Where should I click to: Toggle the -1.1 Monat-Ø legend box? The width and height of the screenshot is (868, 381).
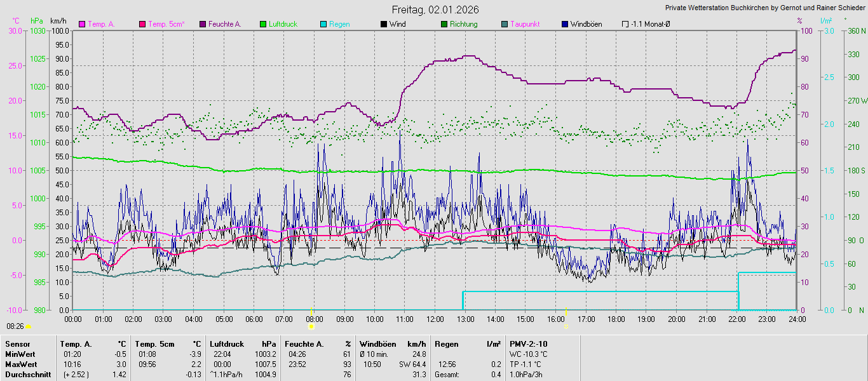click(625, 24)
